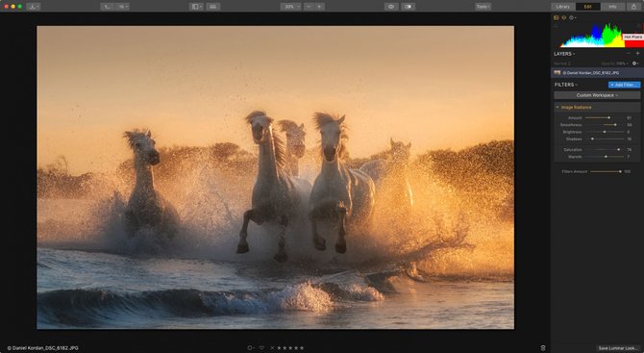This screenshot has width=644, height=353.
Task: Collapse the Image Radiance filter panel
Action: point(557,108)
